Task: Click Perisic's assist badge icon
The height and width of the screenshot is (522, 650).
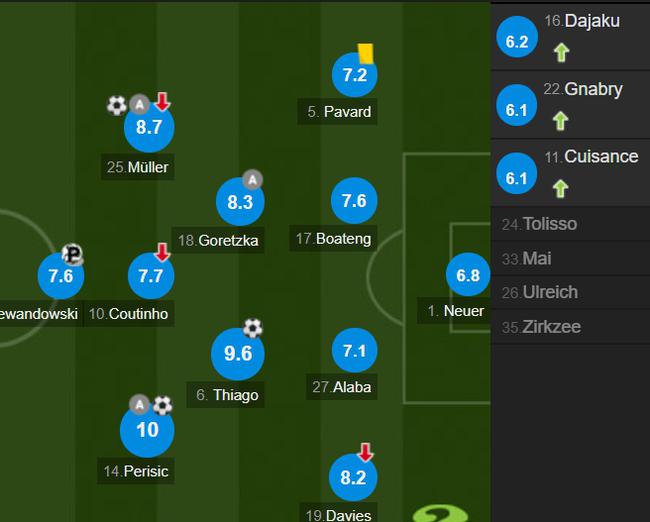Action: point(140,404)
